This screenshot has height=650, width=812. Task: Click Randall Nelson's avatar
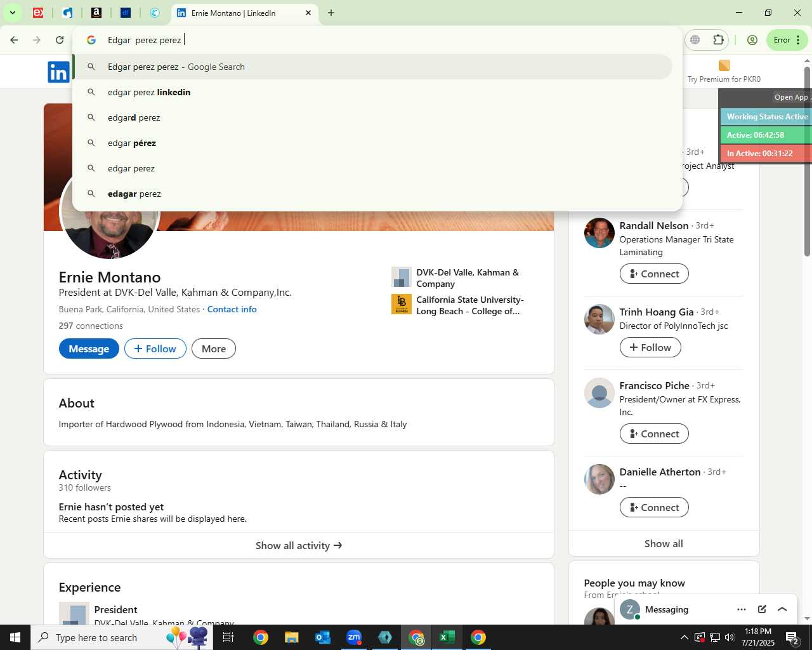tap(599, 233)
